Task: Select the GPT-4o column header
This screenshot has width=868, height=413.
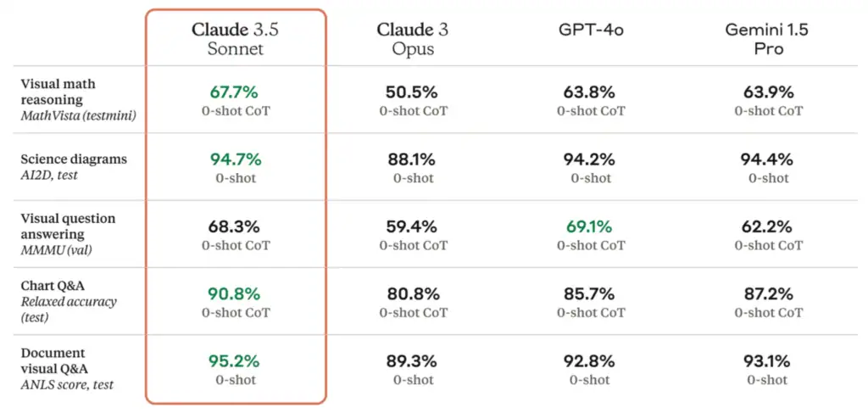Action: click(x=591, y=31)
